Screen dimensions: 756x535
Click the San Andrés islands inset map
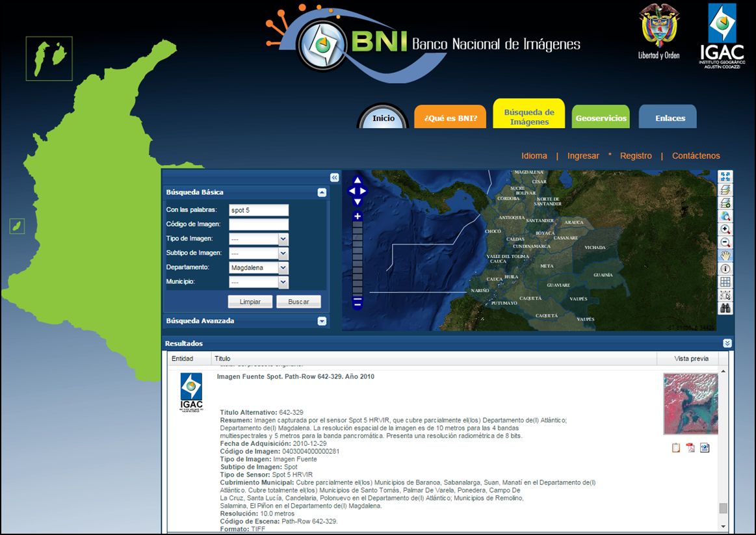[49, 59]
